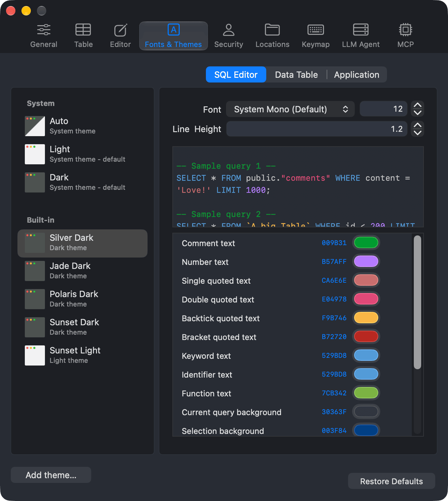Screen dimensions: 448x501
Task: Click the Comment text hex value 009B31
Action: click(334, 243)
